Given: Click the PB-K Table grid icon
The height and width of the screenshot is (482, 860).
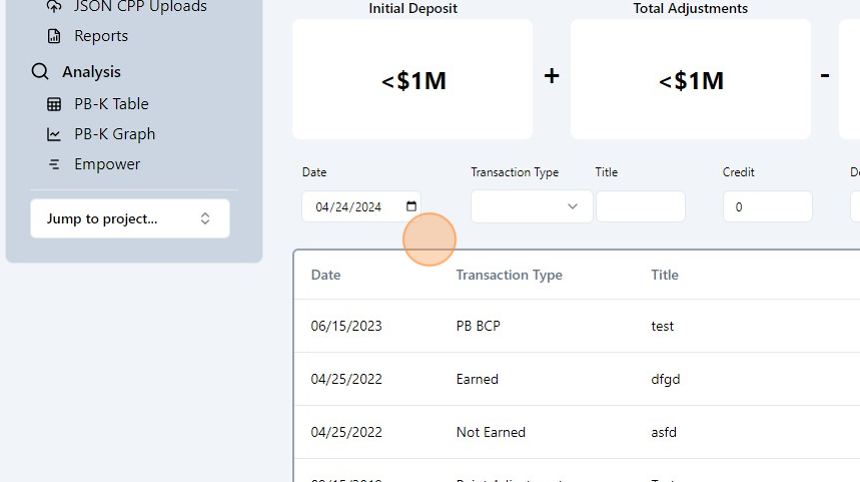Looking at the screenshot, I should pyautogui.click(x=54, y=104).
